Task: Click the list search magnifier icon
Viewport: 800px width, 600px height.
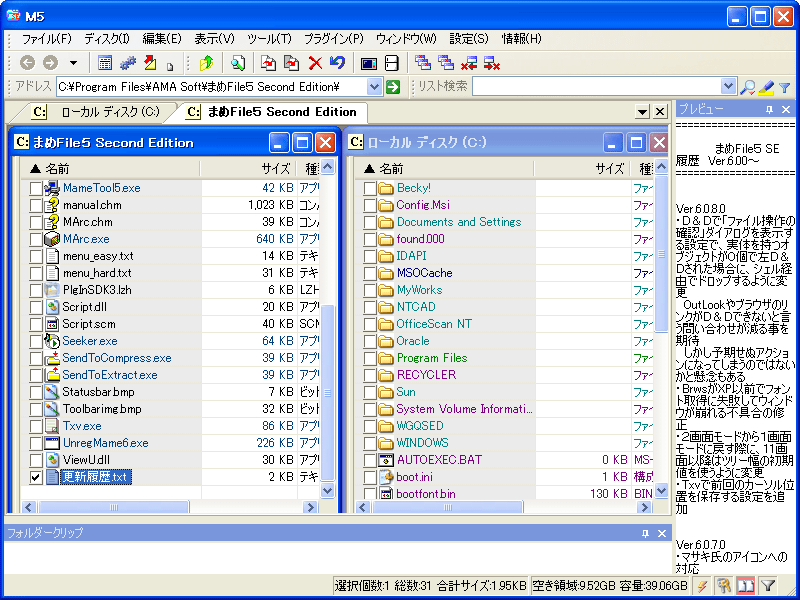Action: click(x=747, y=87)
